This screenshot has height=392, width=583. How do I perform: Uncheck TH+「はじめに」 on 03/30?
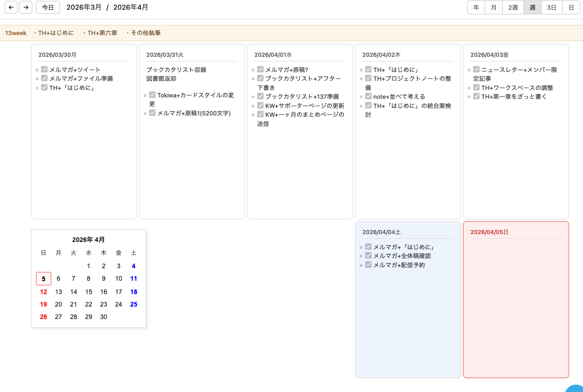tap(44, 87)
